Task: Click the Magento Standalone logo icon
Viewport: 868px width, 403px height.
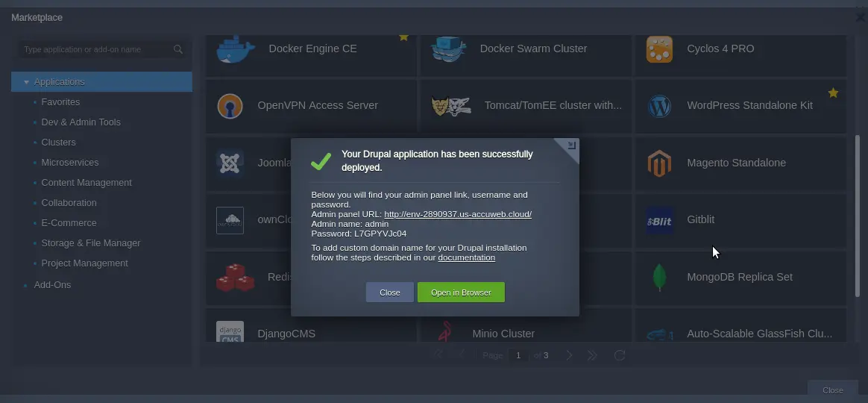Action: pyautogui.click(x=659, y=163)
